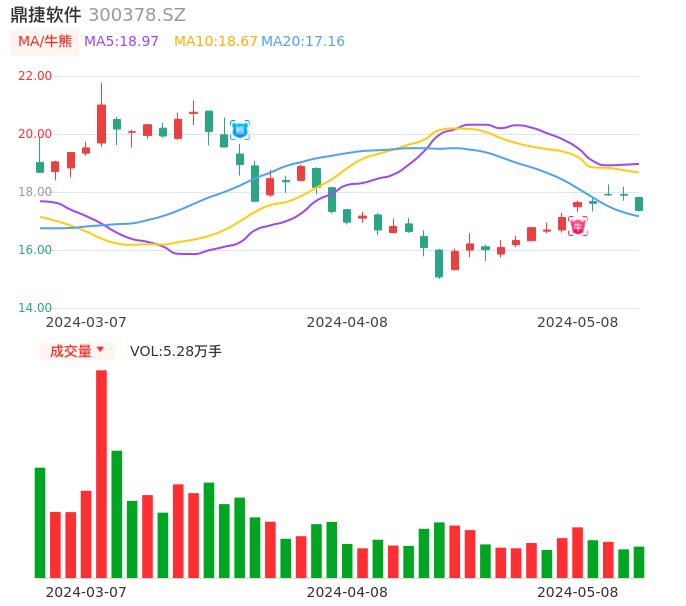686x606 pixels.
Task: Click the first green volume bar on the left
Action: 40,522
